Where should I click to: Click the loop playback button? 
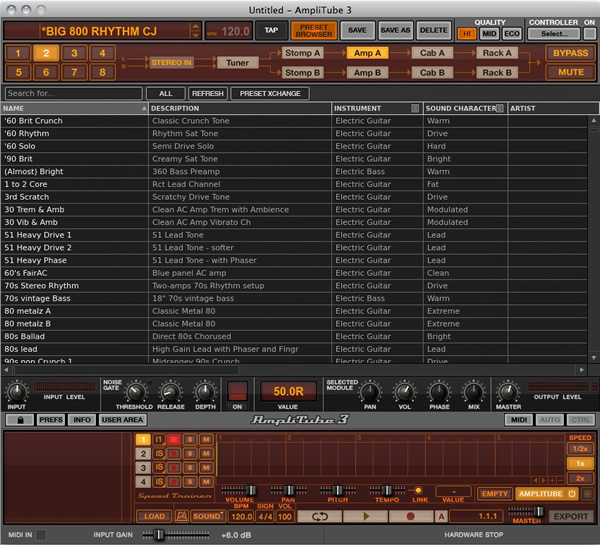320,516
